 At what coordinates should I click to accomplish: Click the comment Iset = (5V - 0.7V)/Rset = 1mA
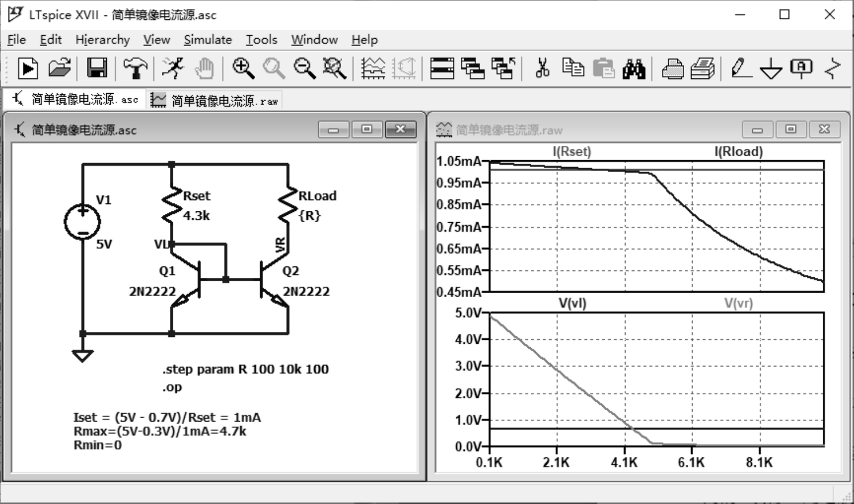(x=167, y=418)
